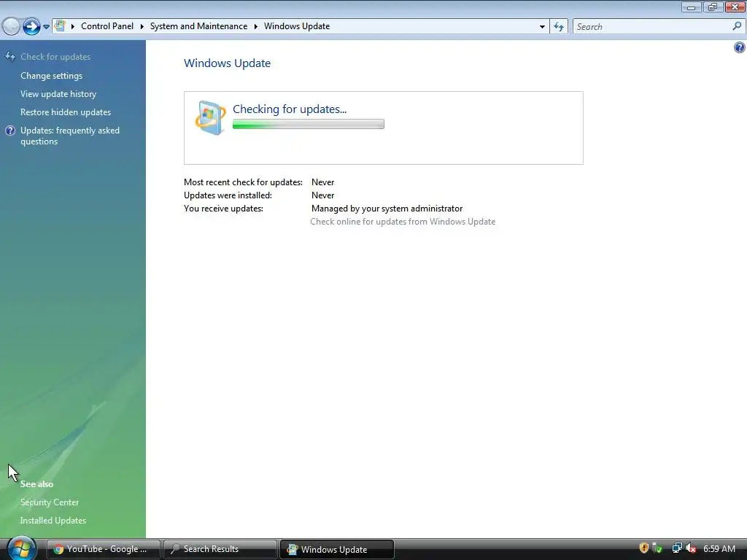This screenshot has width=747, height=560.
Task: Switch to Search Results taskbar button
Action: [220, 549]
